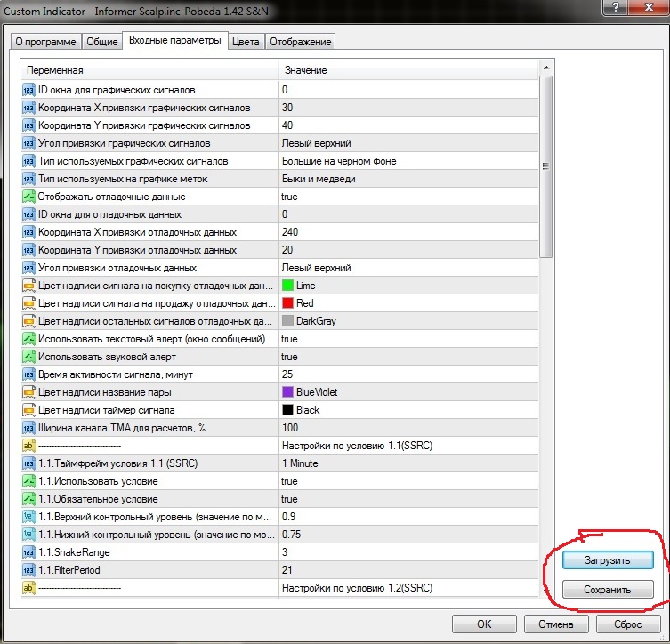Click the icon beside Тип используемых графических сигналов
This screenshot has width=670, height=644.
tap(28, 161)
